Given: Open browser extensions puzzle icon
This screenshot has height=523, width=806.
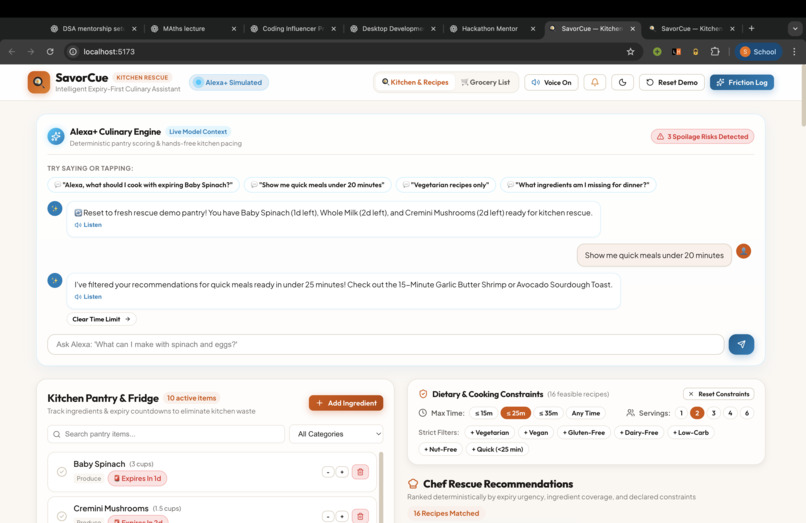Looking at the screenshot, I should point(715,51).
